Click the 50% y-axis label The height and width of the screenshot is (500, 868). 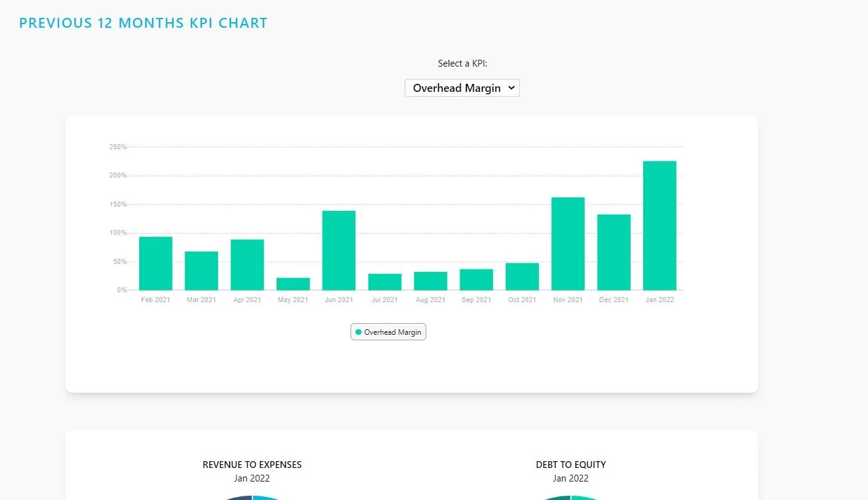coord(120,262)
